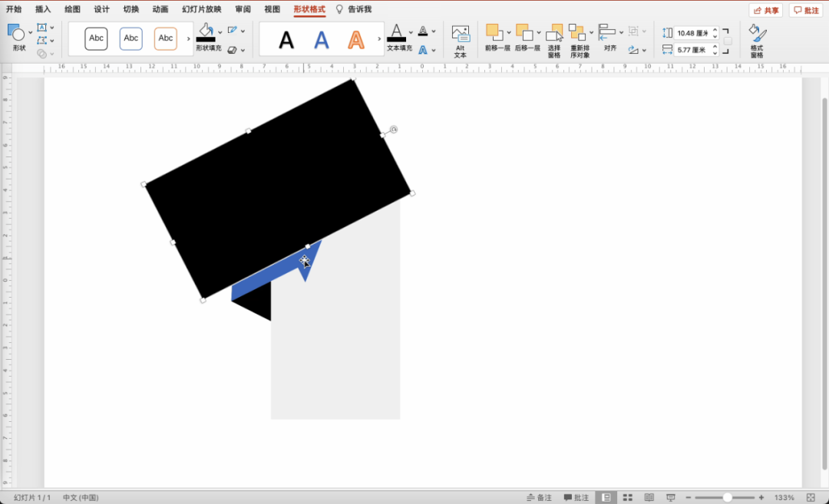Click 前移一层 bring forward icon
Viewport: 829px width, 504px height.
point(494,32)
